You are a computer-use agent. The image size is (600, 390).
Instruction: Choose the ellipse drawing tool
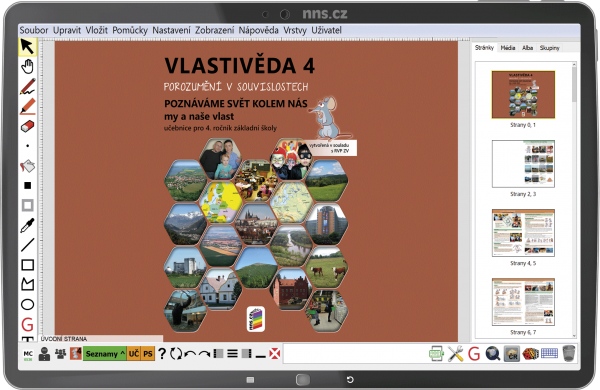click(x=27, y=305)
